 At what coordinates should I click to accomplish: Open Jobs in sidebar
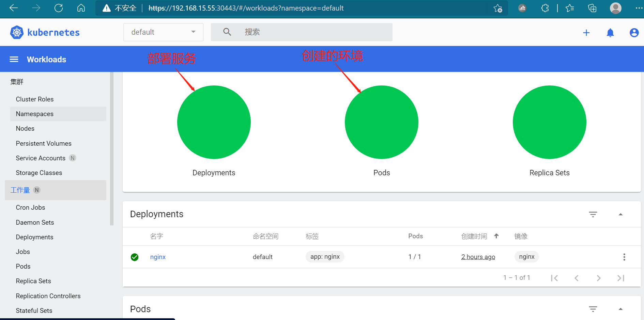pos(23,252)
